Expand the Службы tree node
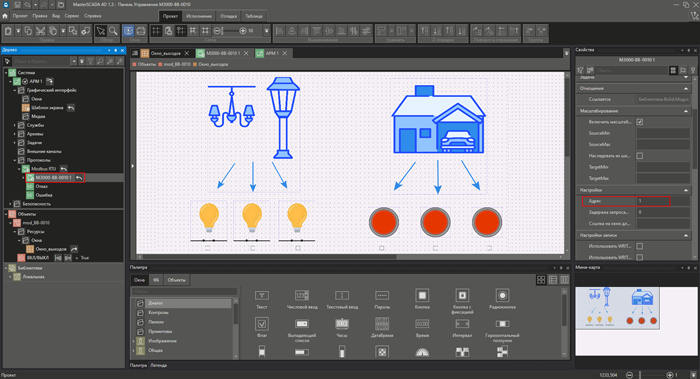 coord(15,125)
